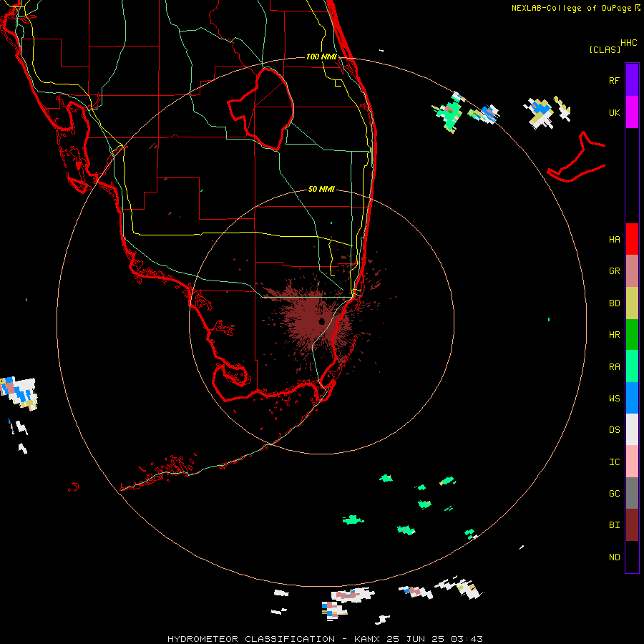Screen dimensions: 644x644
Task: Select the GC gray legend swatch
Action: click(x=632, y=493)
